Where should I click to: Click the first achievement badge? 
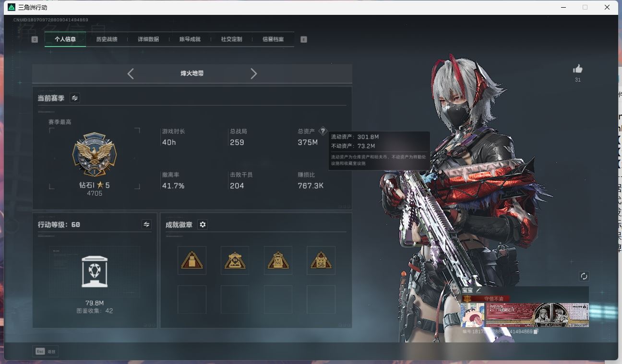tap(192, 260)
